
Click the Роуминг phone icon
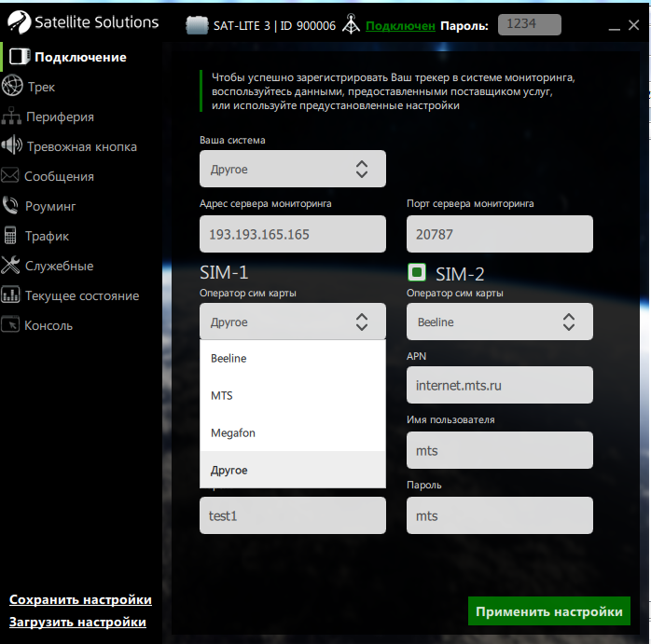(10, 206)
